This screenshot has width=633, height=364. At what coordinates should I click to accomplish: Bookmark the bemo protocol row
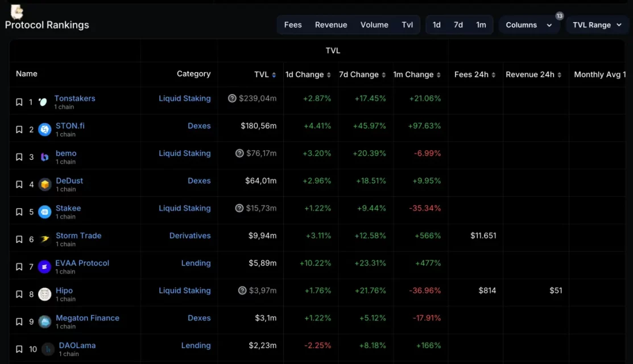pyautogui.click(x=19, y=157)
